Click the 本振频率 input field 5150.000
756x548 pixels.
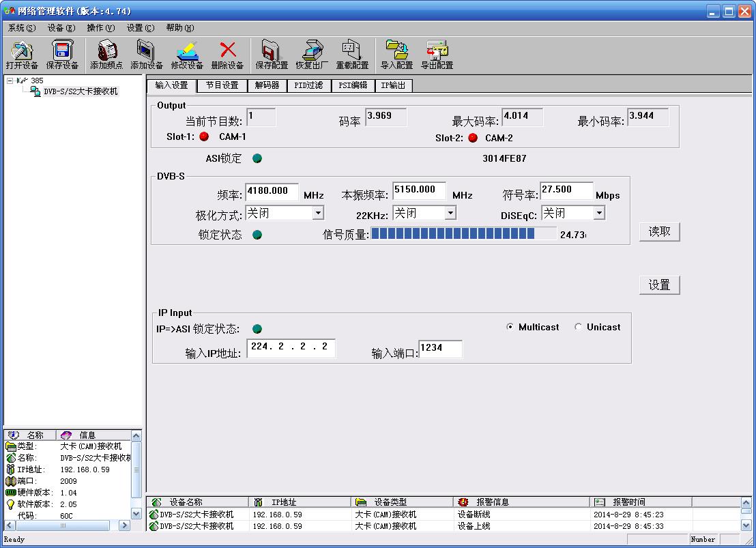[419, 190]
